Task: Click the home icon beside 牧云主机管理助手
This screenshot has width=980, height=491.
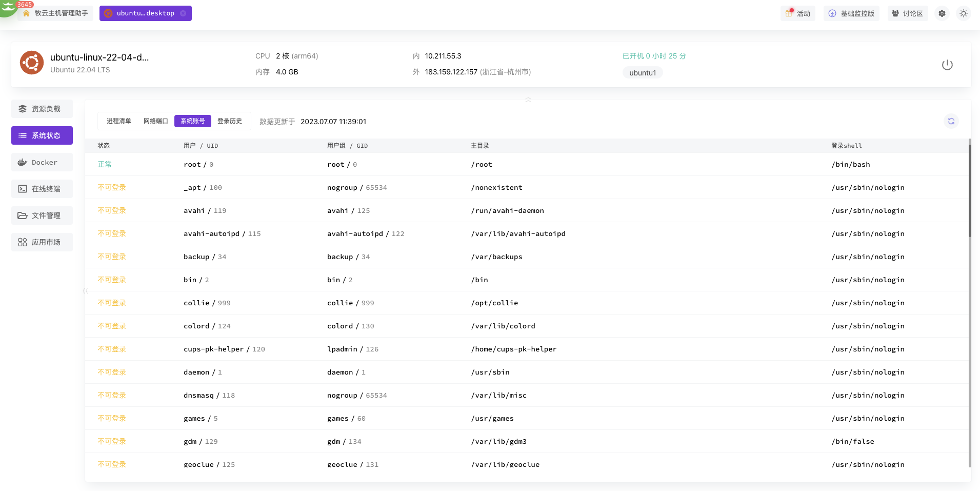Action: (26, 13)
